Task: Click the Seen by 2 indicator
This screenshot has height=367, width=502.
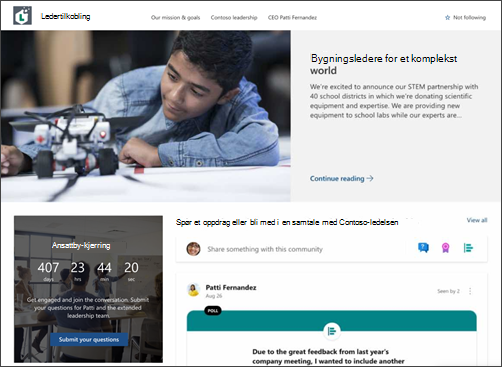Action: (x=448, y=291)
